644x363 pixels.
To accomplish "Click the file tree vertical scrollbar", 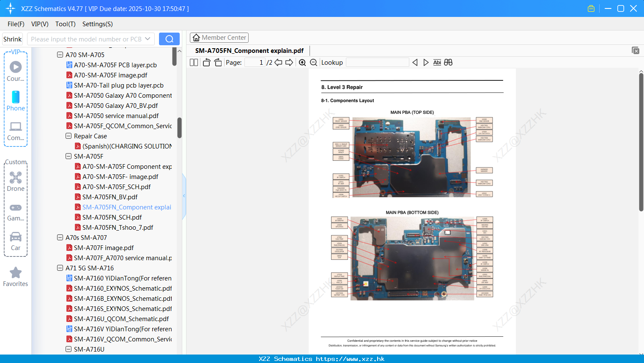I will pyautogui.click(x=180, y=128).
